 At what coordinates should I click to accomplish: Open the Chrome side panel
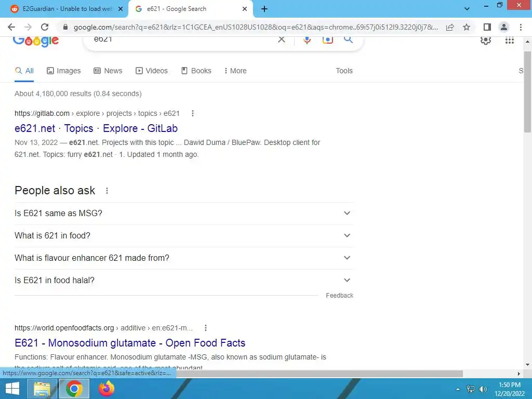(487, 27)
